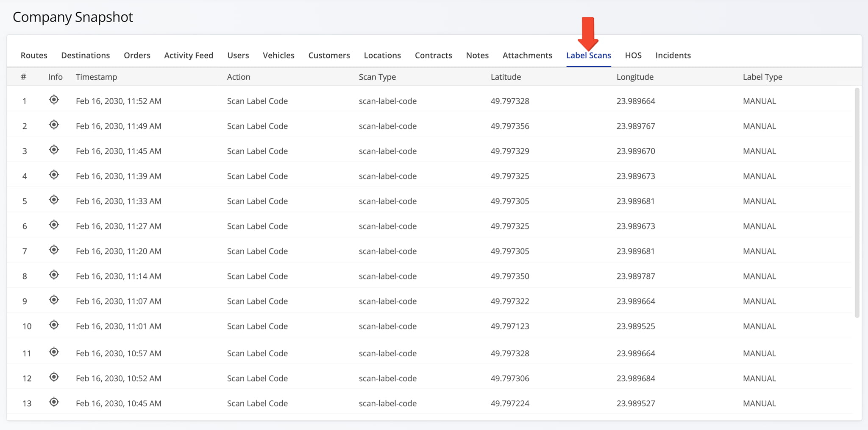Click latitude value 49.797322
This screenshot has width=868, height=430.
click(x=510, y=301)
